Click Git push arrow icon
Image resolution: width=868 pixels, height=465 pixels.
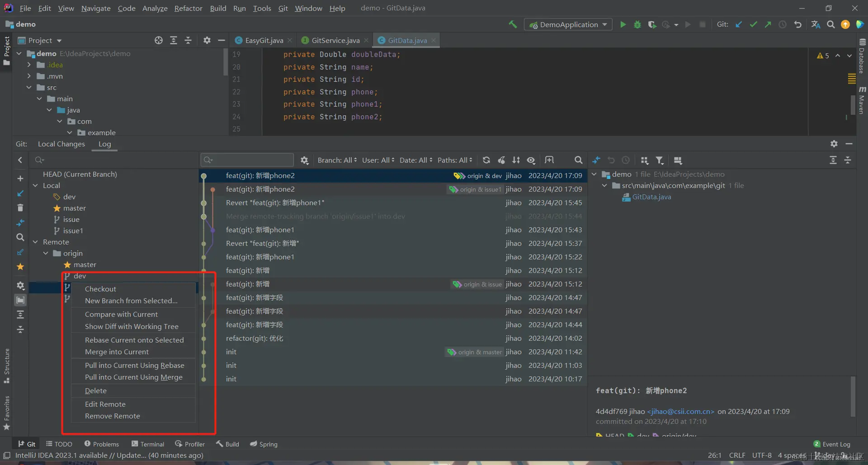coord(768,24)
